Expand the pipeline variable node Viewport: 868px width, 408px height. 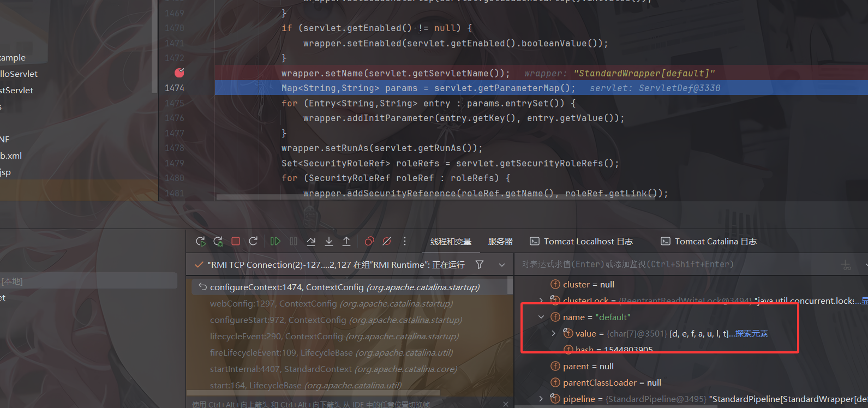[541, 399]
